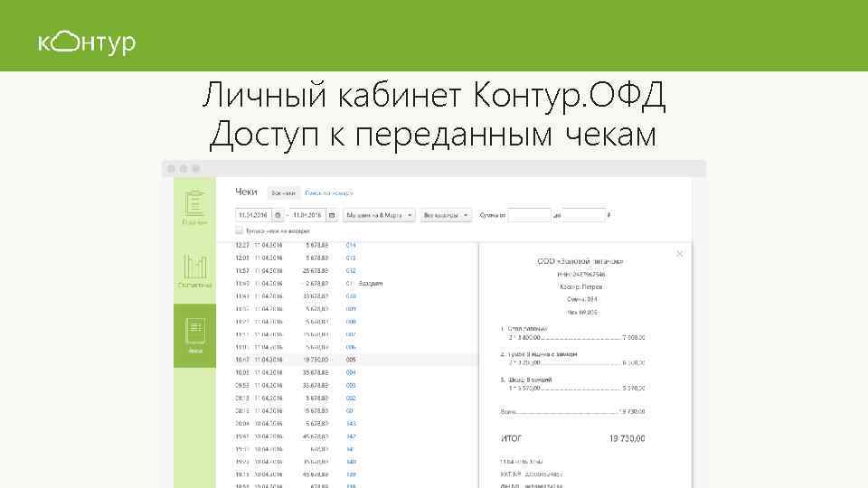Focus the end date input field
The image size is (868, 488).
coord(307,215)
